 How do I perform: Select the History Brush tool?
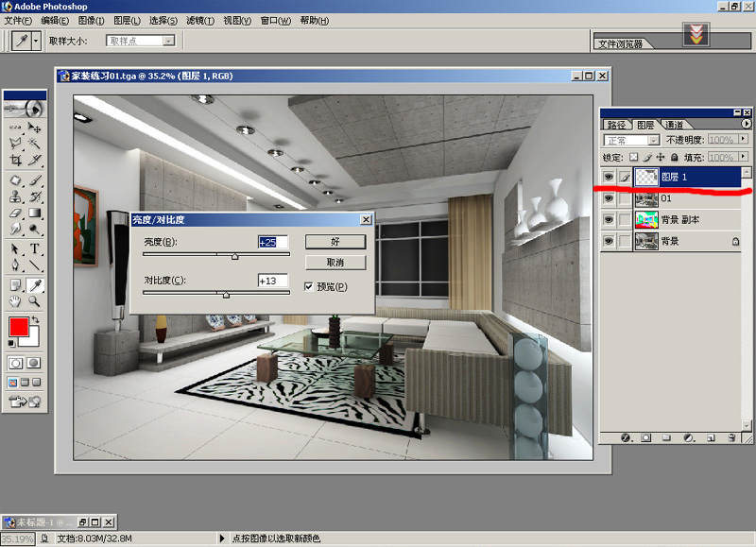click(x=34, y=197)
